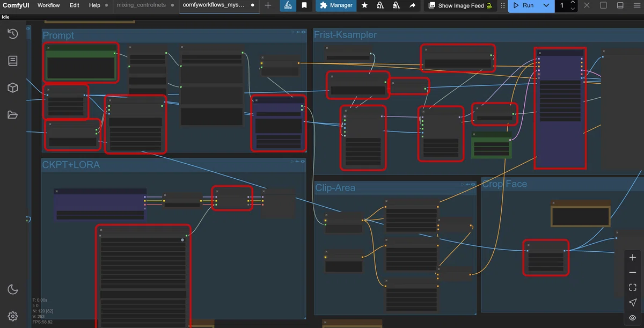Toggle link visibility eye icon
644x328 pixels.
click(x=633, y=318)
